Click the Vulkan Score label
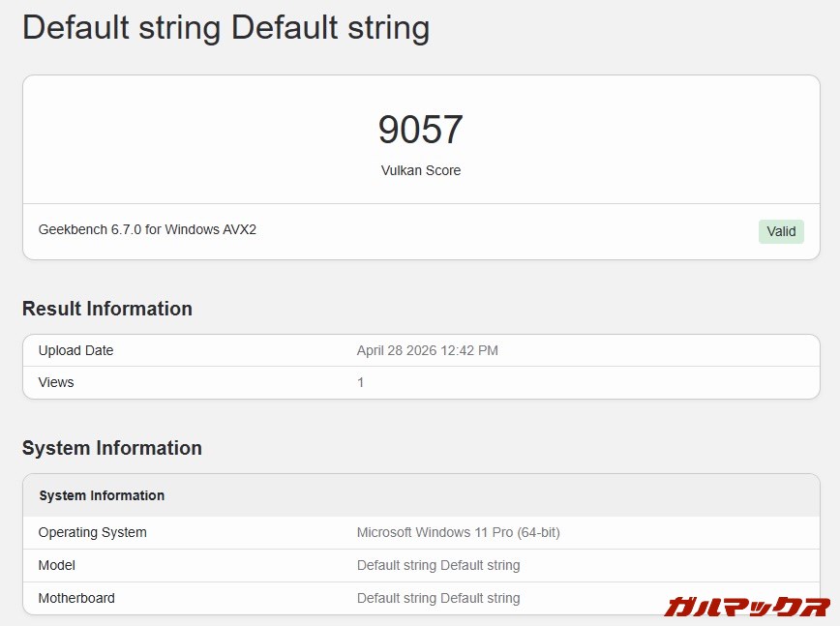840x626 pixels. 421,170
